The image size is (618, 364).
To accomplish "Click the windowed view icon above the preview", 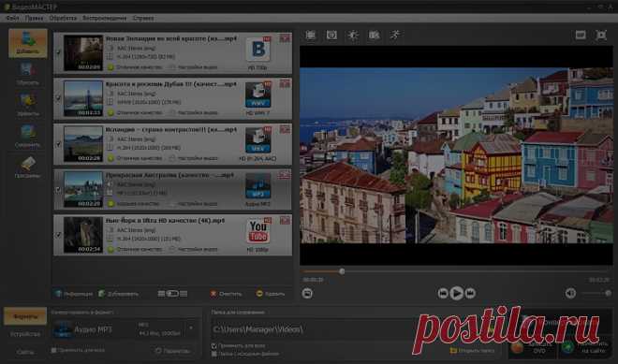I will (581, 35).
